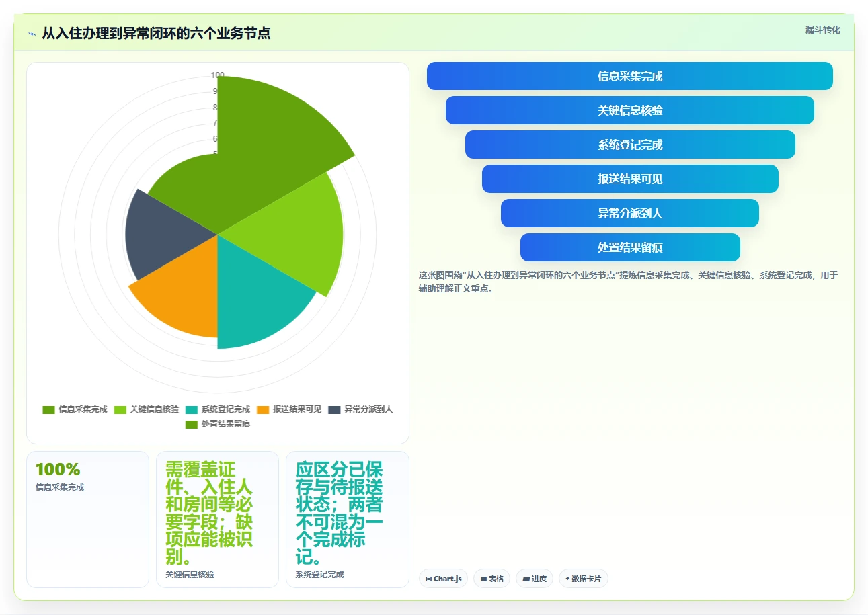Image resolution: width=868 pixels, height=615 pixels.
Task: Select the 异常分派到人 funnel bar
Action: (x=630, y=213)
